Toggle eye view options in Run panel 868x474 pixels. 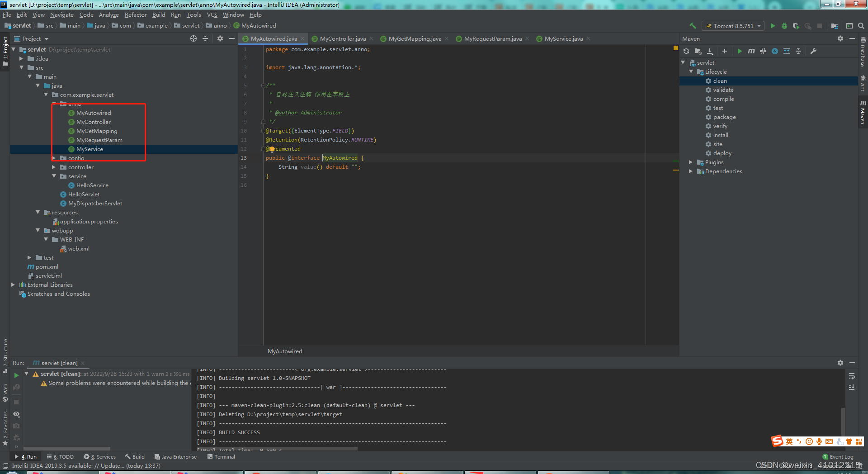click(16, 414)
